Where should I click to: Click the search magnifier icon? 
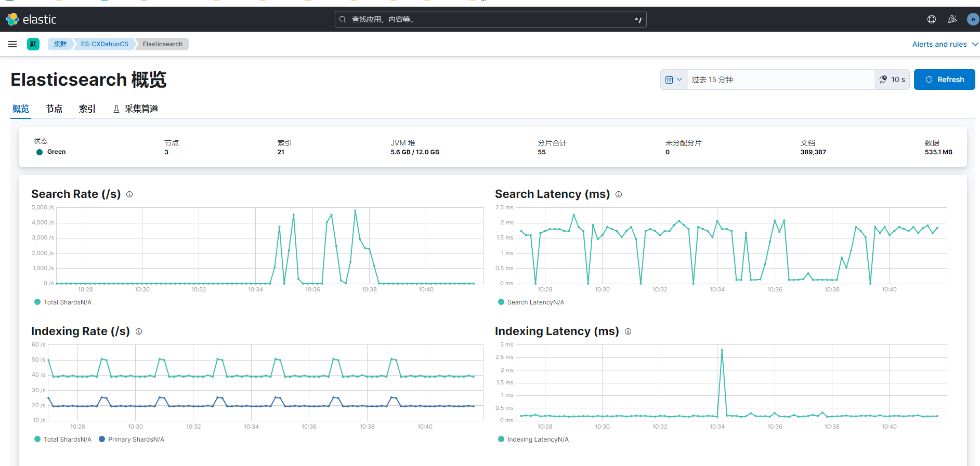click(343, 19)
